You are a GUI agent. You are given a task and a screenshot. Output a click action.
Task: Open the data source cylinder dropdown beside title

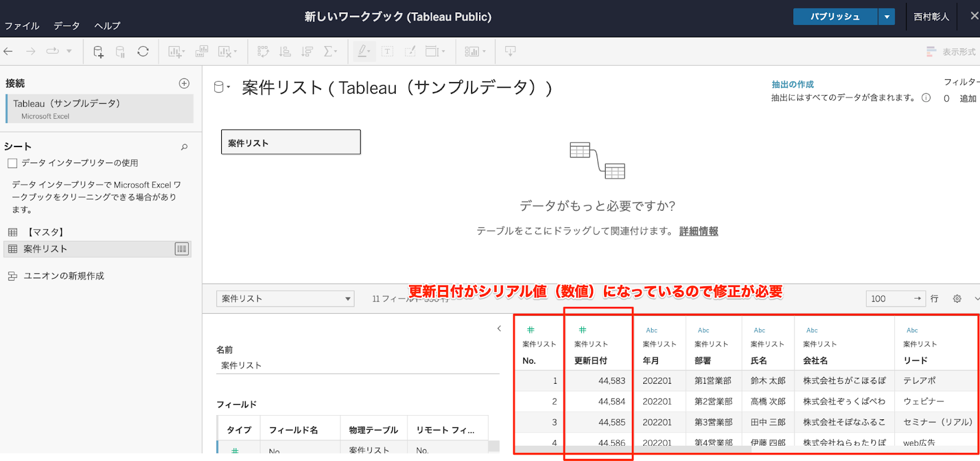coord(222,88)
